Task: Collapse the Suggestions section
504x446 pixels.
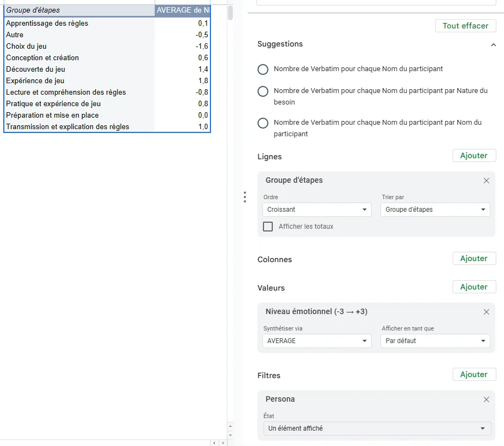Action: click(493, 45)
